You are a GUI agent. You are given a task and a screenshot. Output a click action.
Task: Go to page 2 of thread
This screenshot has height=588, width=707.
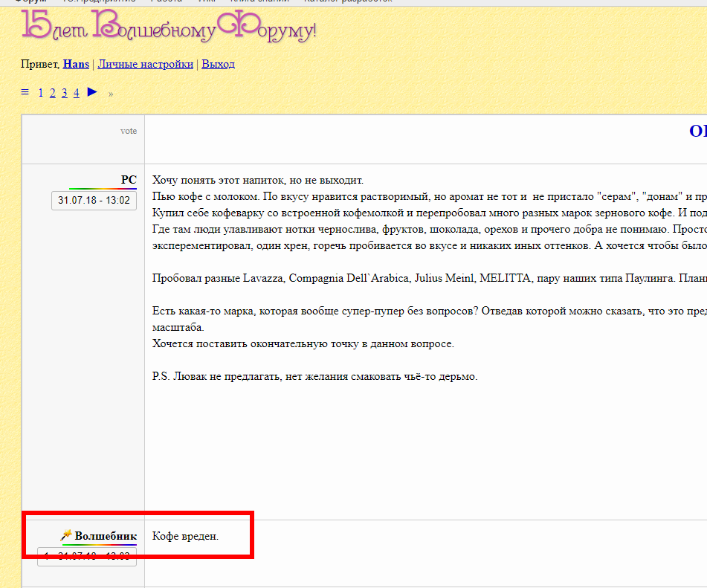click(52, 93)
